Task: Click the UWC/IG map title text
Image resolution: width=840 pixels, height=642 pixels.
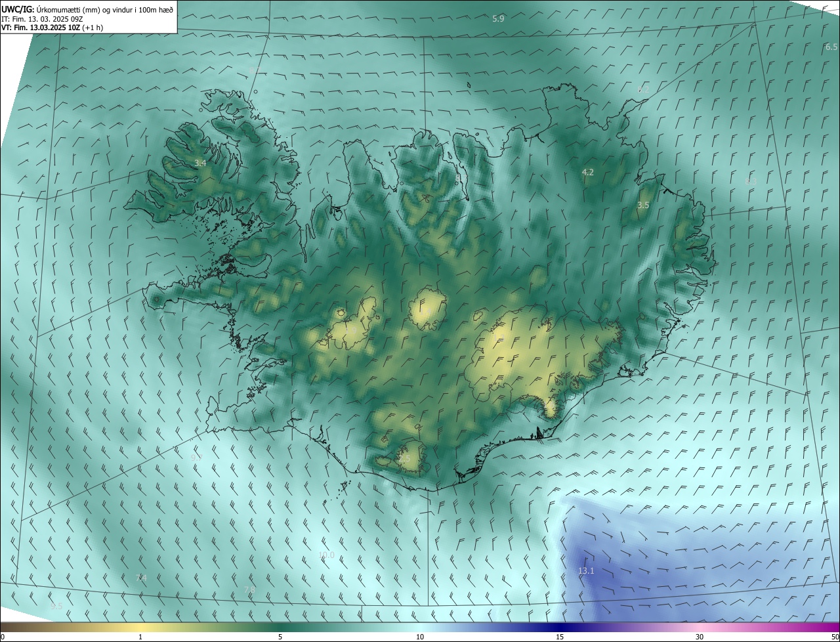Action: click(88, 9)
